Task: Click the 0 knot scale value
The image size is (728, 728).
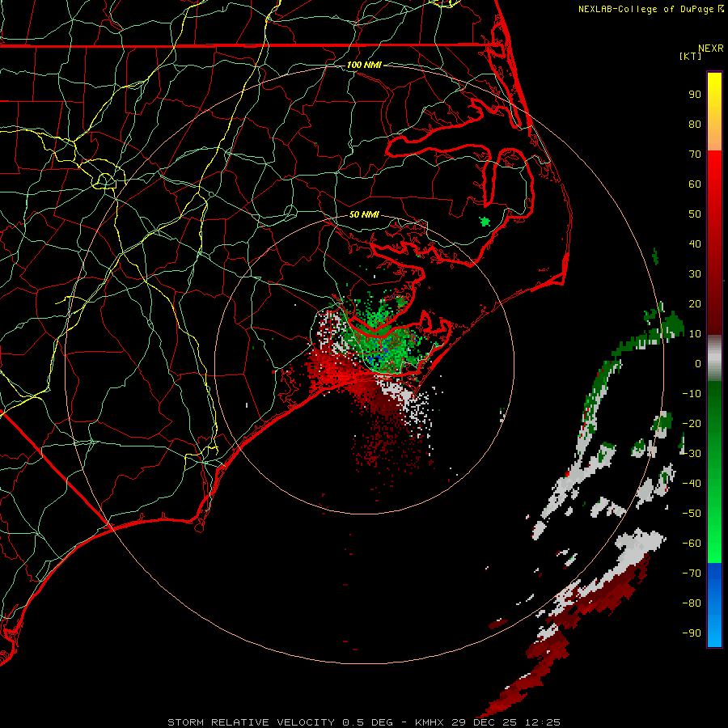Action: pos(698,364)
